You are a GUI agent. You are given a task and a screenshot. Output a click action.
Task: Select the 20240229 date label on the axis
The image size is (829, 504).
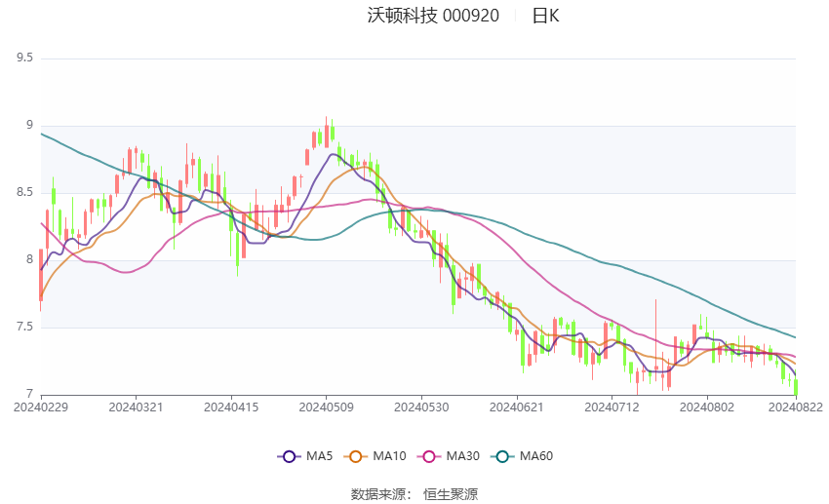[x=41, y=407]
